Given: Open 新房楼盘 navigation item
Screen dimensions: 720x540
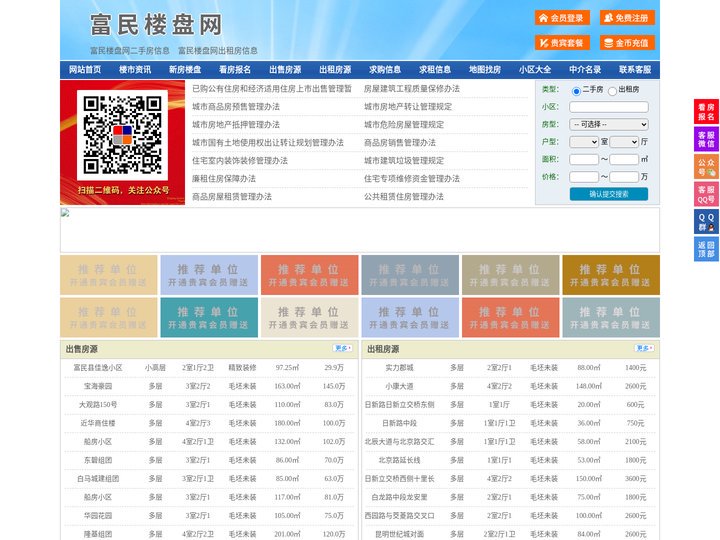Looking at the screenshot, I should [x=185, y=70].
